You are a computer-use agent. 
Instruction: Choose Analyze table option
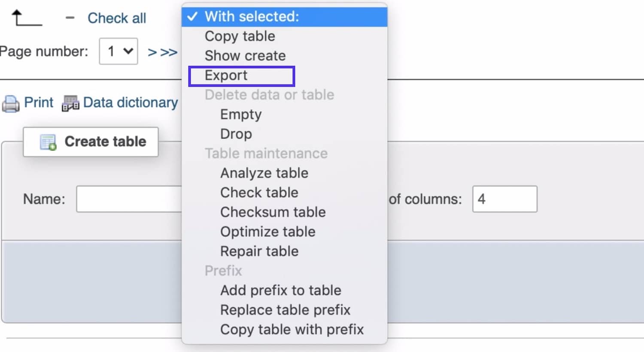coord(264,173)
